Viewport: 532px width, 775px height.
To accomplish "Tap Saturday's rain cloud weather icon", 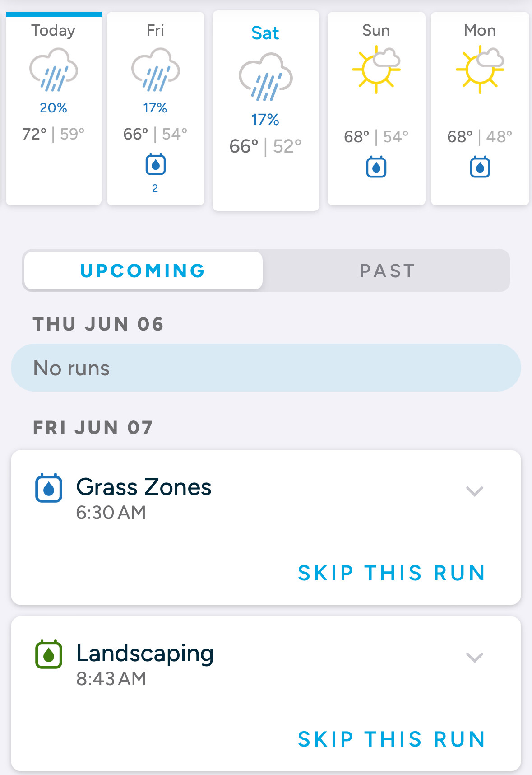I will click(266, 77).
